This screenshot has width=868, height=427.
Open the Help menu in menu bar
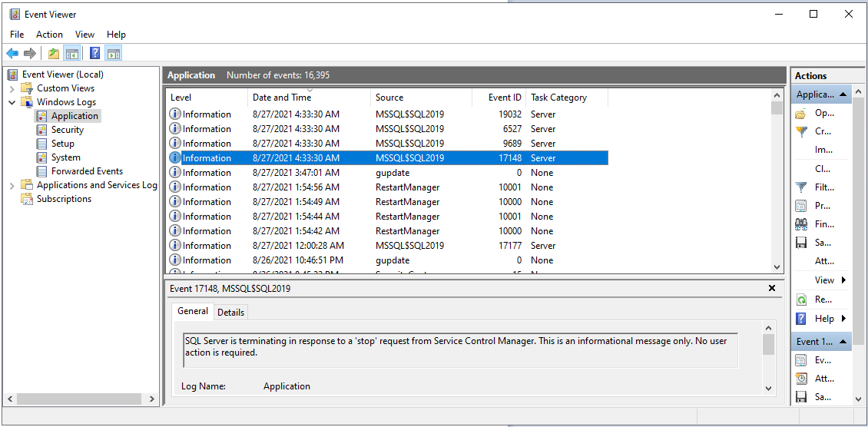(116, 35)
